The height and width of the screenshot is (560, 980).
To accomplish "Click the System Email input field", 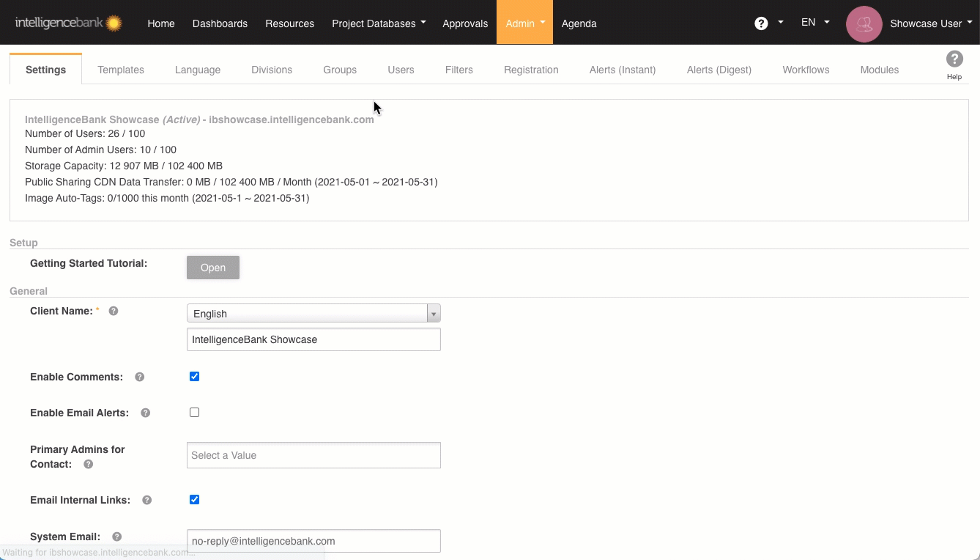I will click(313, 541).
